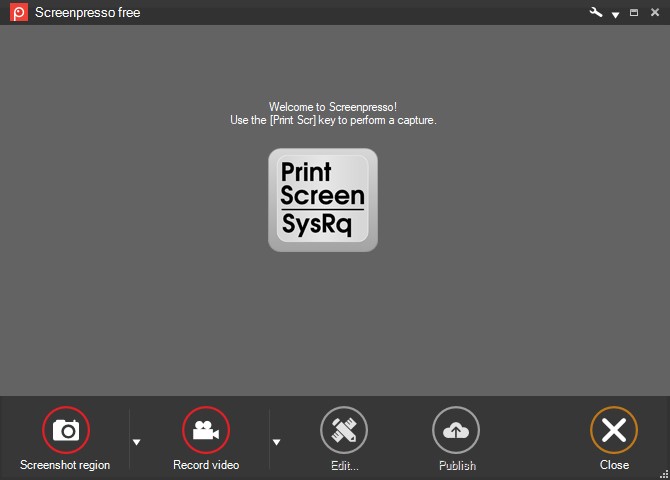Expand the Record video options arrow
Screen dimensions: 670x480
point(277,441)
